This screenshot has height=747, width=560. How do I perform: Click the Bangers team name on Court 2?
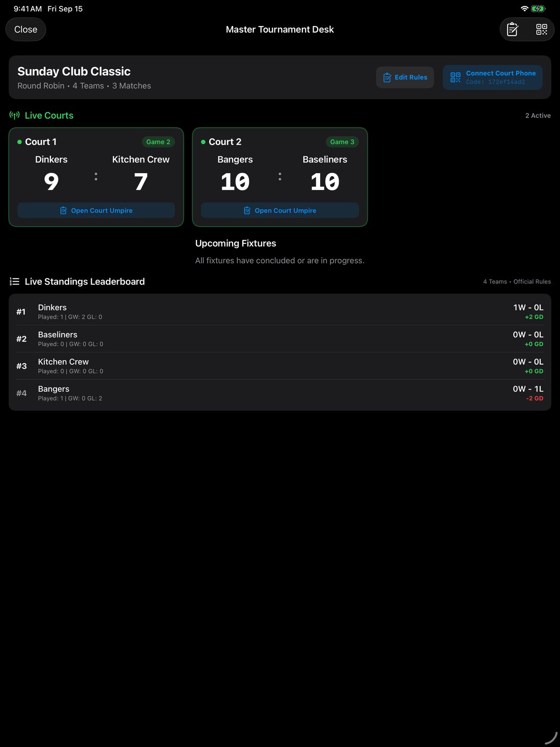tap(235, 159)
